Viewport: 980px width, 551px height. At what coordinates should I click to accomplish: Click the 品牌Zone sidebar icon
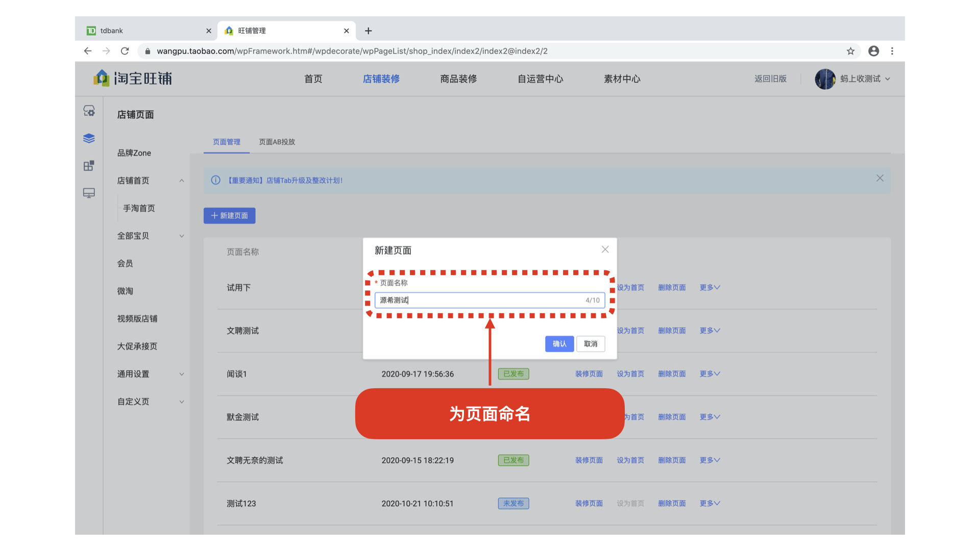pyautogui.click(x=133, y=153)
